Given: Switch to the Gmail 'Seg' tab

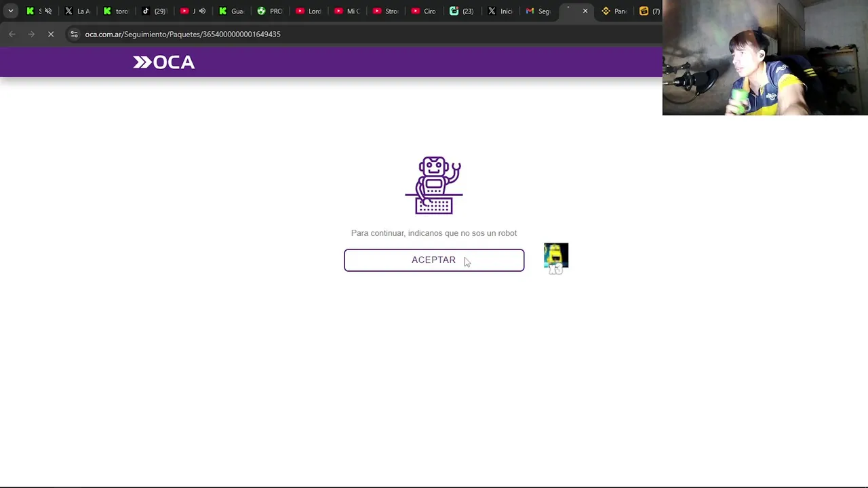Looking at the screenshot, I should 540,11.
